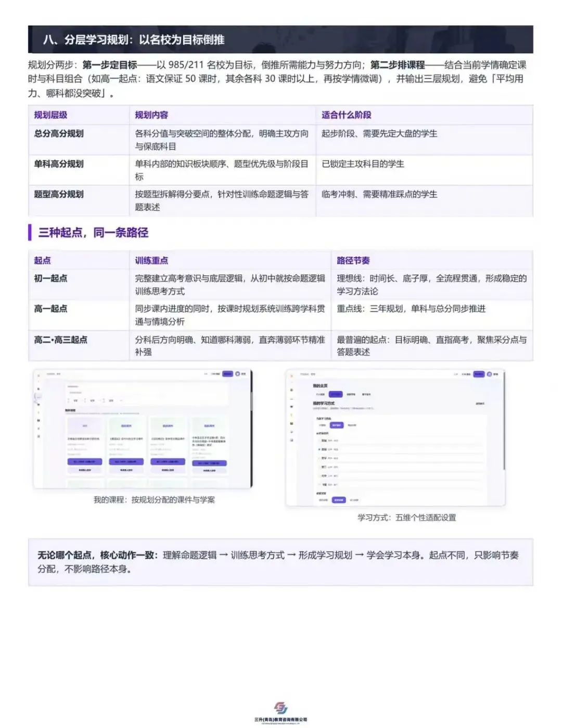562x728 pixels.
Task: Open the 我的课程 screenshot thumbnail
Action: coord(143,429)
